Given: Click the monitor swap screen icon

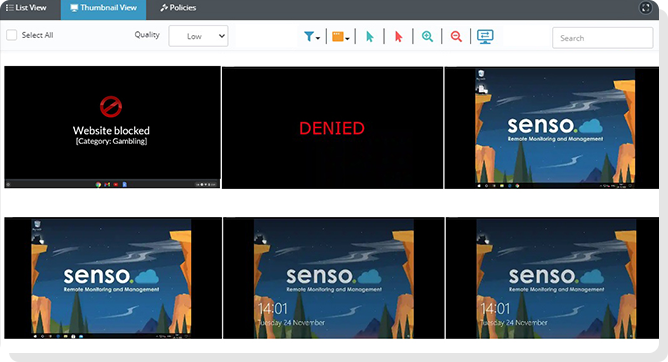Looking at the screenshot, I should click(x=485, y=37).
